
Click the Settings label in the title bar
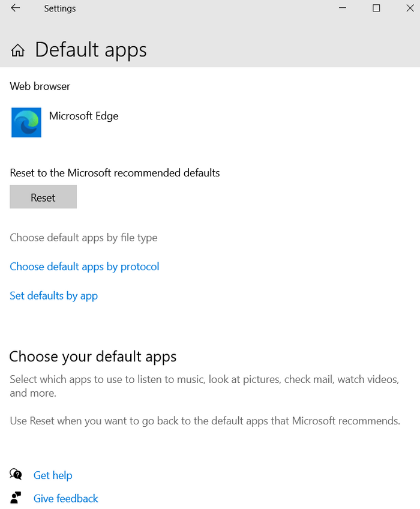pyautogui.click(x=59, y=8)
